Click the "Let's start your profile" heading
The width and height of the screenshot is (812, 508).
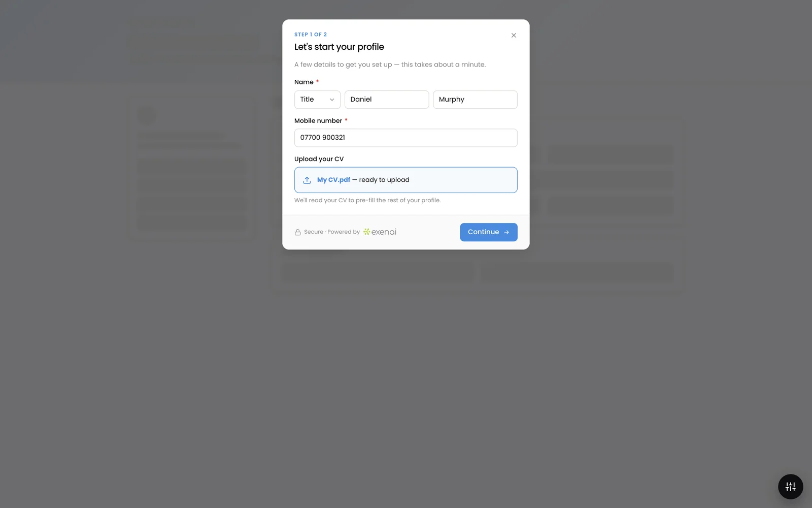tap(339, 47)
